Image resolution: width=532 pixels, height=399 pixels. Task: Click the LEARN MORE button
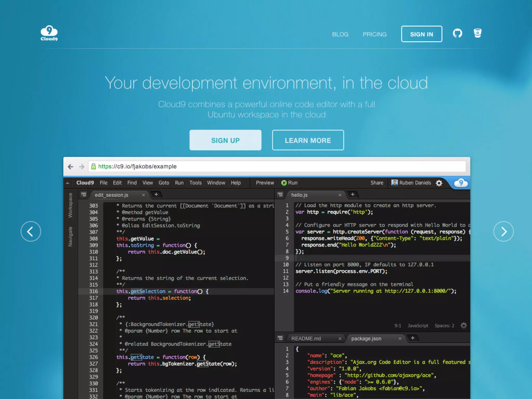[x=308, y=140]
